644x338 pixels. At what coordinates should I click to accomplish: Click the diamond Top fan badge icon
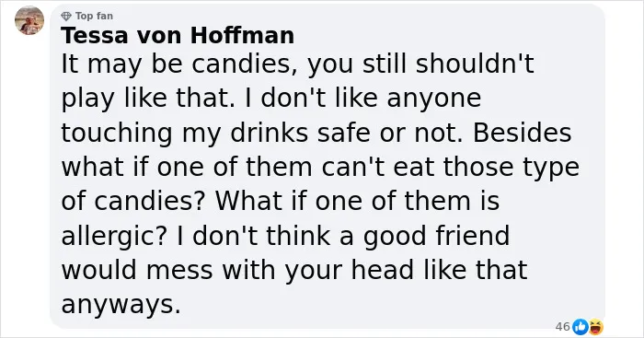click(x=66, y=16)
